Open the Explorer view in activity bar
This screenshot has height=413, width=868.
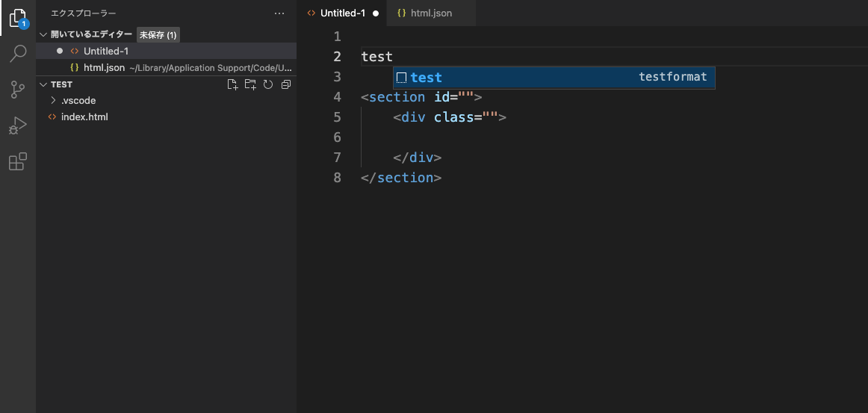[18, 18]
